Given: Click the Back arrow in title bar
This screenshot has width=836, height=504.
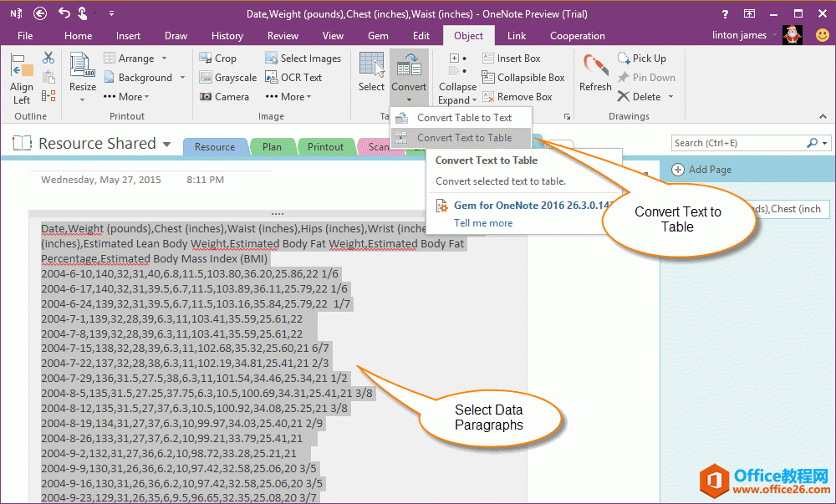Looking at the screenshot, I should pyautogui.click(x=40, y=13).
